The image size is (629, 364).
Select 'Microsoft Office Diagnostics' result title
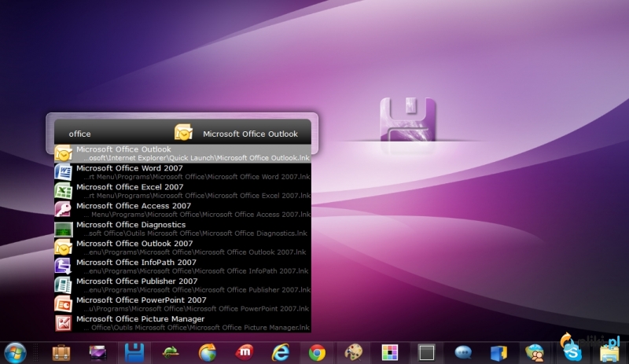pyautogui.click(x=131, y=225)
